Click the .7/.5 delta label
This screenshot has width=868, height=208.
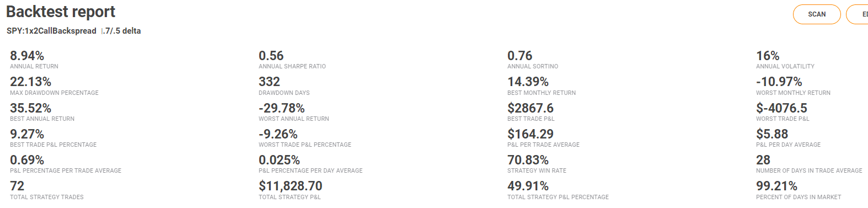tap(123, 31)
